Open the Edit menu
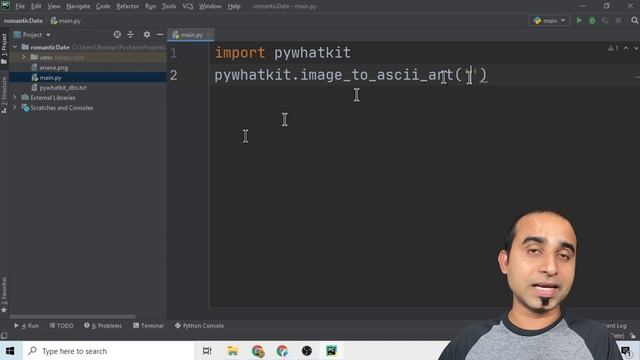This screenshot has width=640, height=360. (x=36, y=6)
